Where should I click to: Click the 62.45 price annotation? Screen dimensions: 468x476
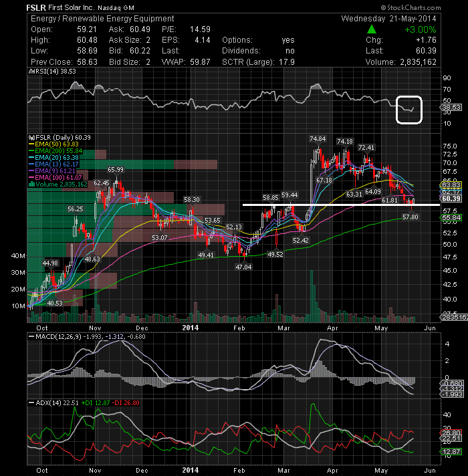point(102,183)
